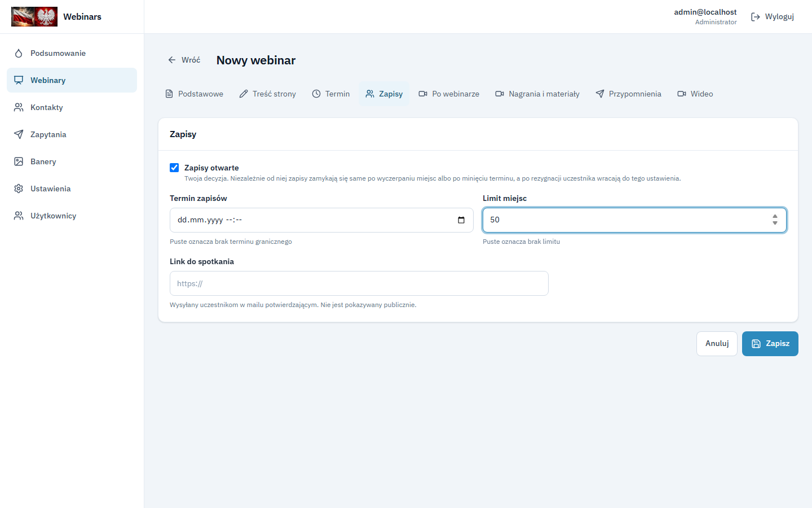Click the Zapisz save button

coord(770,344)
